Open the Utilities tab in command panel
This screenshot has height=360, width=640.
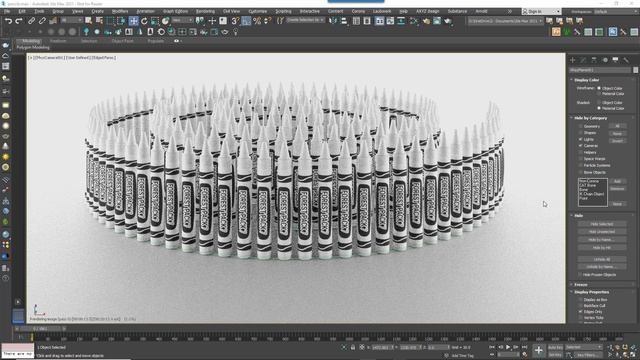pos(626,60)
